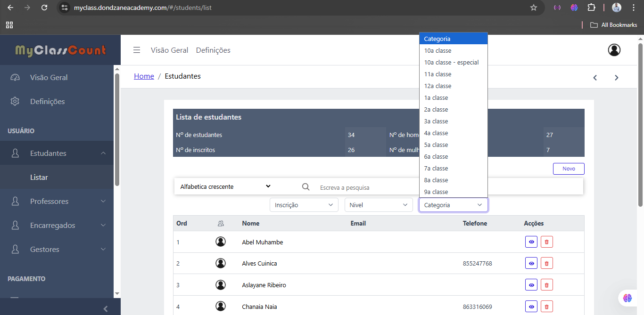This screenshot has height=315, width=644.
Task: Click trash icon for Alves Cuinica
Action: click(546, 264)
